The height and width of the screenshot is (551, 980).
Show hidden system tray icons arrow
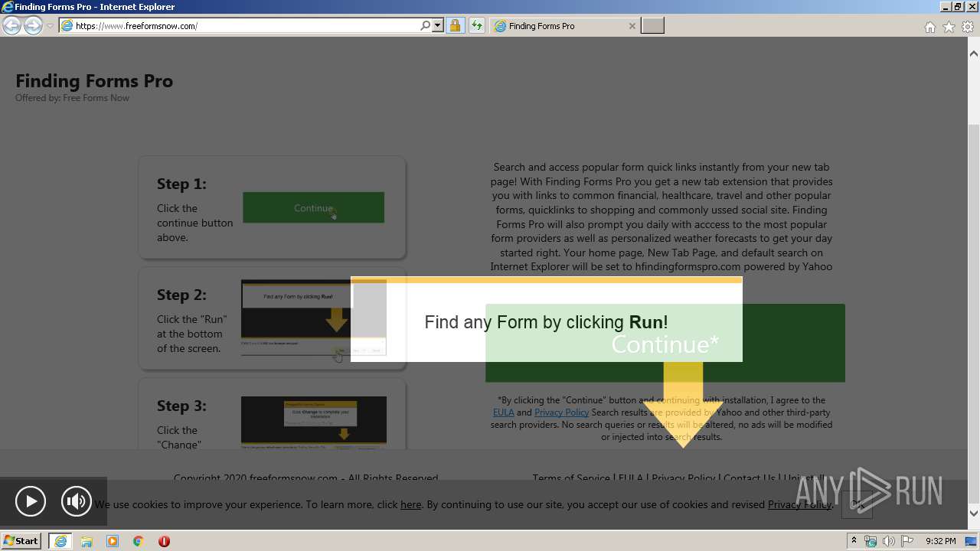[x=854, y=541]
